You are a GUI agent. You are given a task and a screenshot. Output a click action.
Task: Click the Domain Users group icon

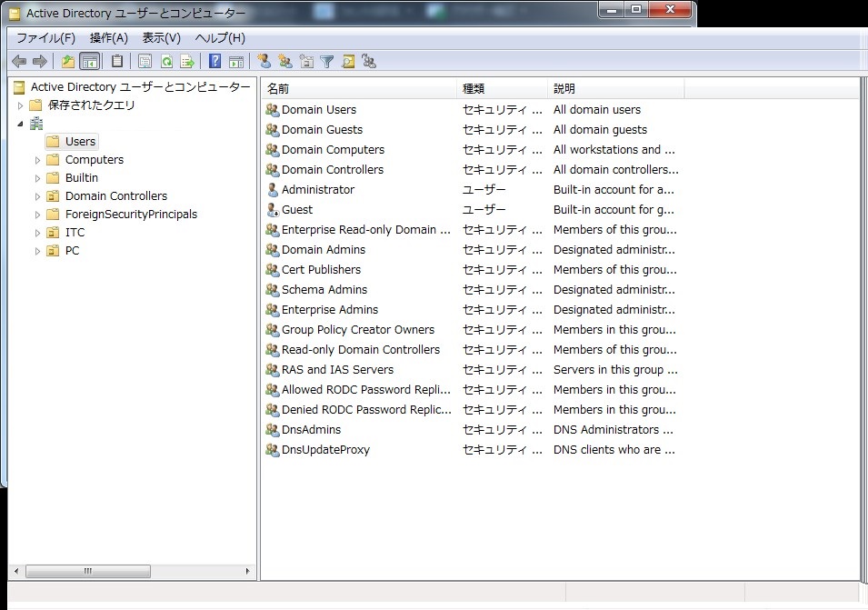(273, 110)
